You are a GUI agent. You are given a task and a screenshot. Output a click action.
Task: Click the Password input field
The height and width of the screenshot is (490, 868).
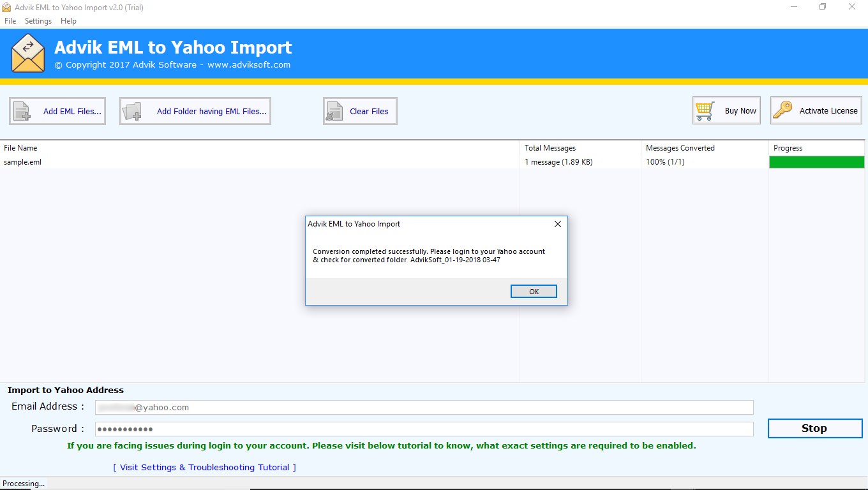424,429
